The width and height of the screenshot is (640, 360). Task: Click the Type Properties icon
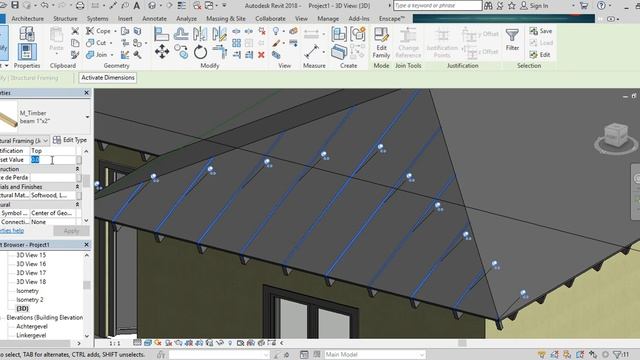click(x=27, y=34)
